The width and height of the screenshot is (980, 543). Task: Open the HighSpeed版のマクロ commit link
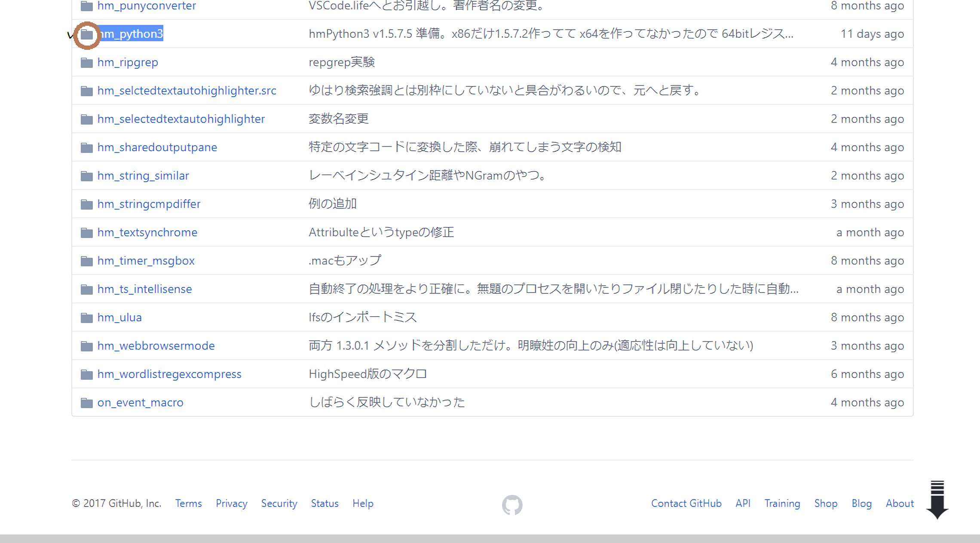pyautogui.click(x=367, y=374)
